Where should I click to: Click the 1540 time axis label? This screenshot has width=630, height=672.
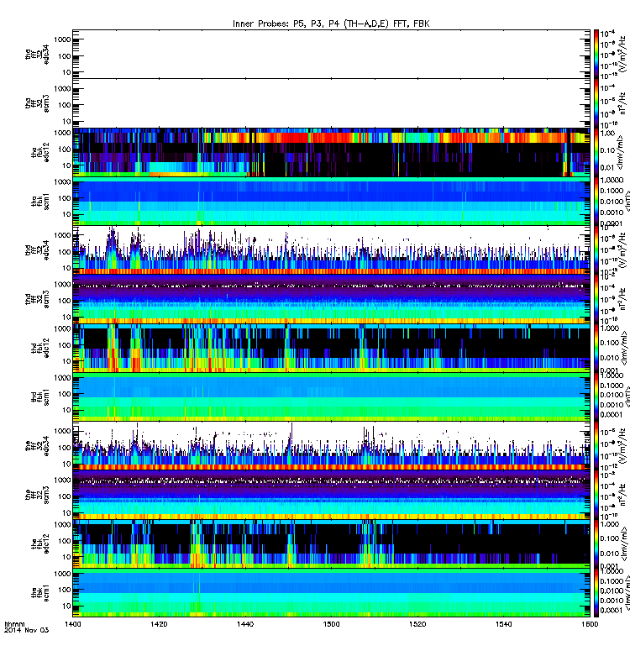pyautogui.click(x=503, y=624)
